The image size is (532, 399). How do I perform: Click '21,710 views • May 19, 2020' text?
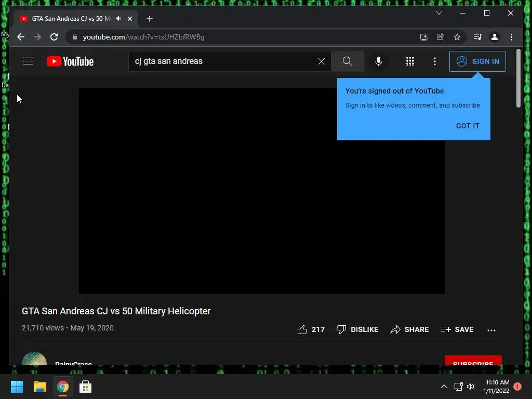pyautogui.click(x=68, y=328)
